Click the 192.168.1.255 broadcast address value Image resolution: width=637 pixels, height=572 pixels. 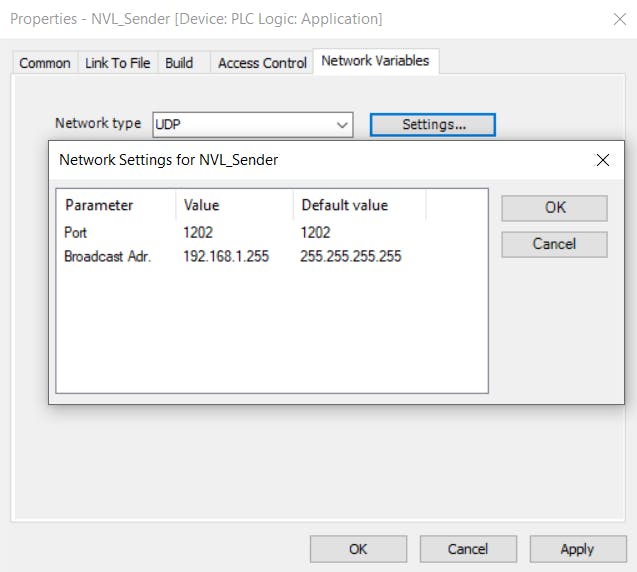(226, 256)
